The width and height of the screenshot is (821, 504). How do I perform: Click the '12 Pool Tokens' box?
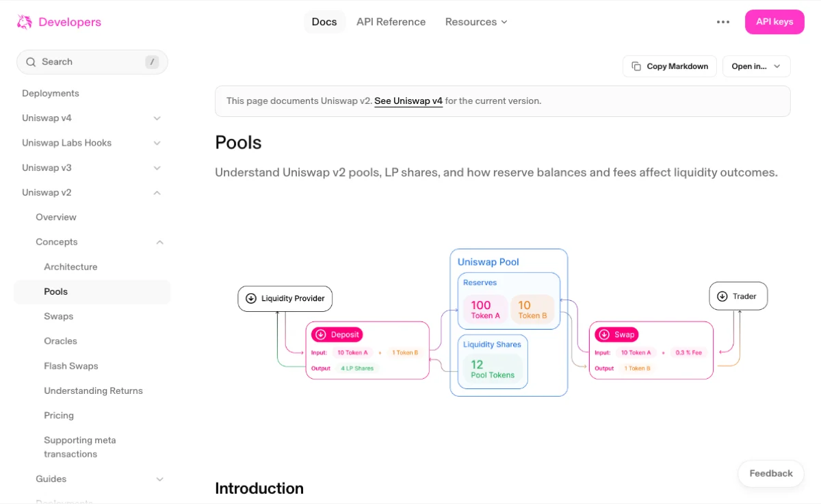[493, 369]
